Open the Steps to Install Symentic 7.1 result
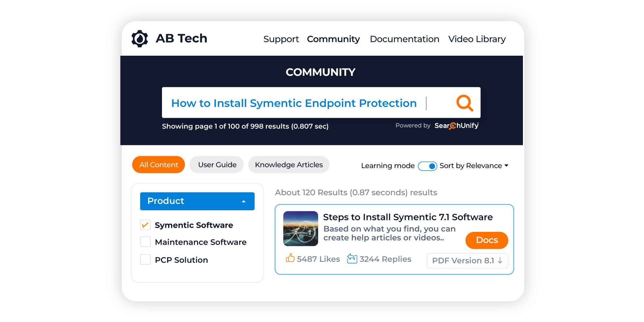 408,217
